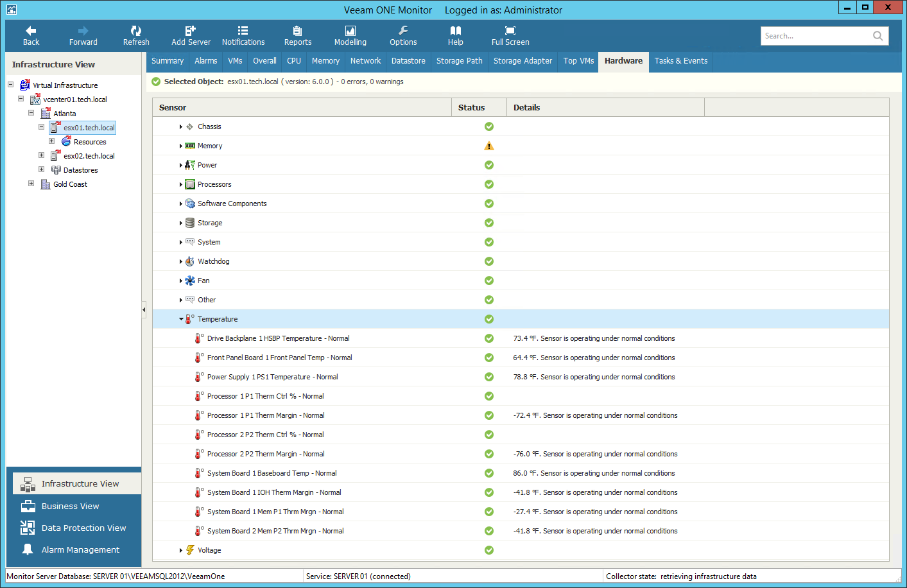This screenshot has width=907, height=588.
Task: Switch to Full Screen mode
Action: (x=510, y=36)
